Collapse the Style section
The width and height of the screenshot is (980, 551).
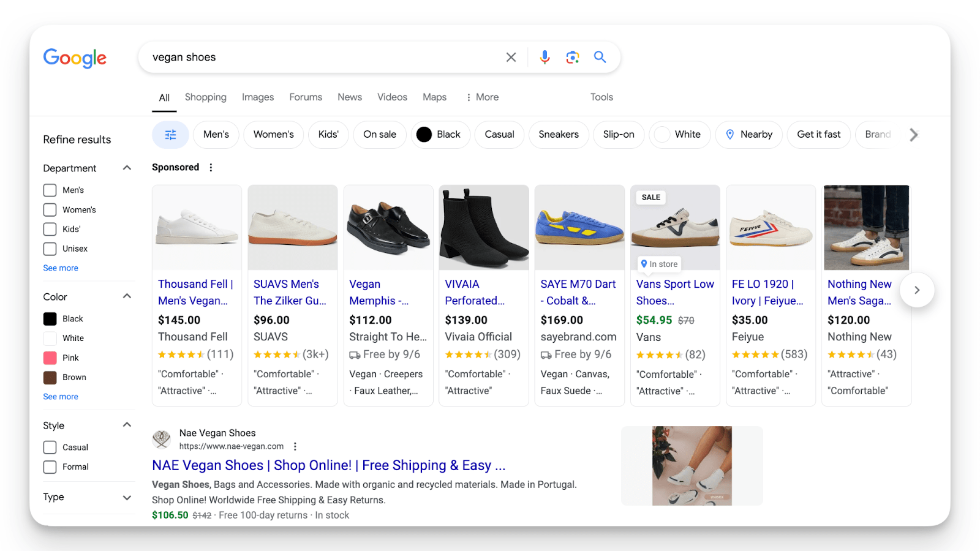click(x=127, y=425)
